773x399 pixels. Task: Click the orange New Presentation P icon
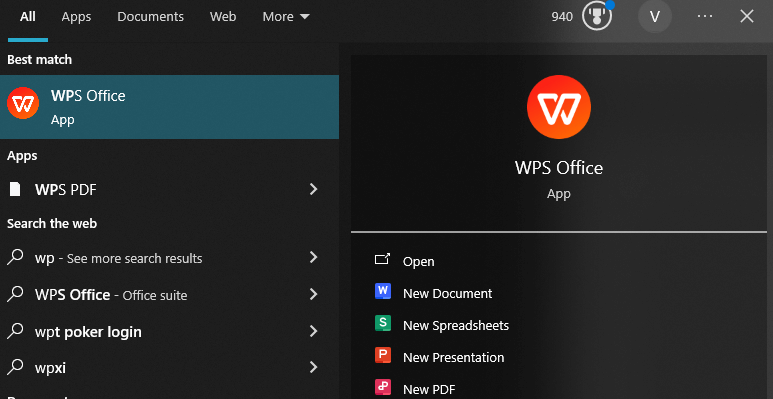click(383, 356)
